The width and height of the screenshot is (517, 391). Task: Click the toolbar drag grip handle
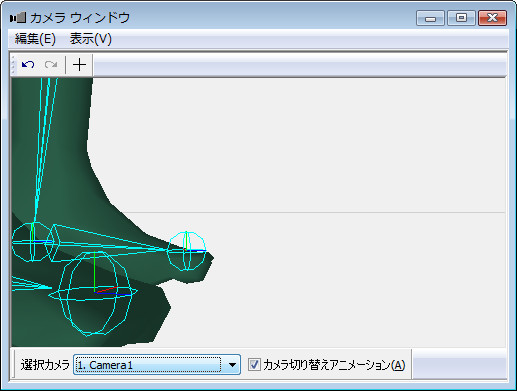coord(13,64)
